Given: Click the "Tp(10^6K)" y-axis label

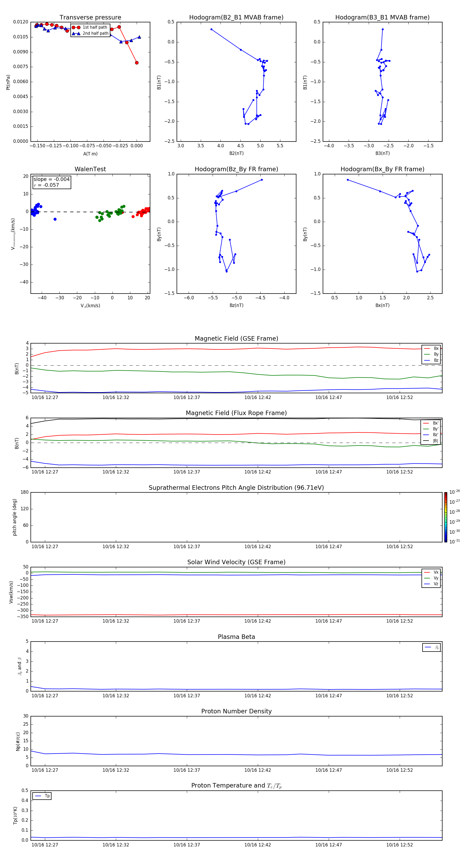Looking at the screenshot, I should [x=15, y=815].
